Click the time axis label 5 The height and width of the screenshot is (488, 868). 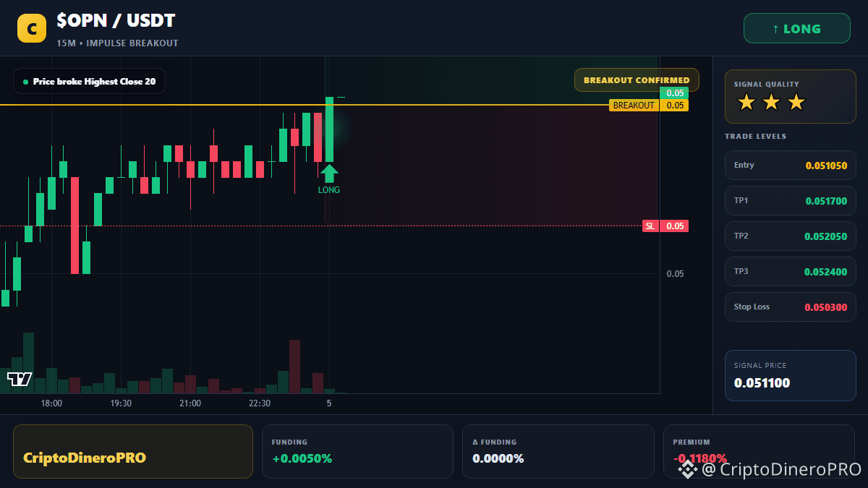(x=329, y=403)
